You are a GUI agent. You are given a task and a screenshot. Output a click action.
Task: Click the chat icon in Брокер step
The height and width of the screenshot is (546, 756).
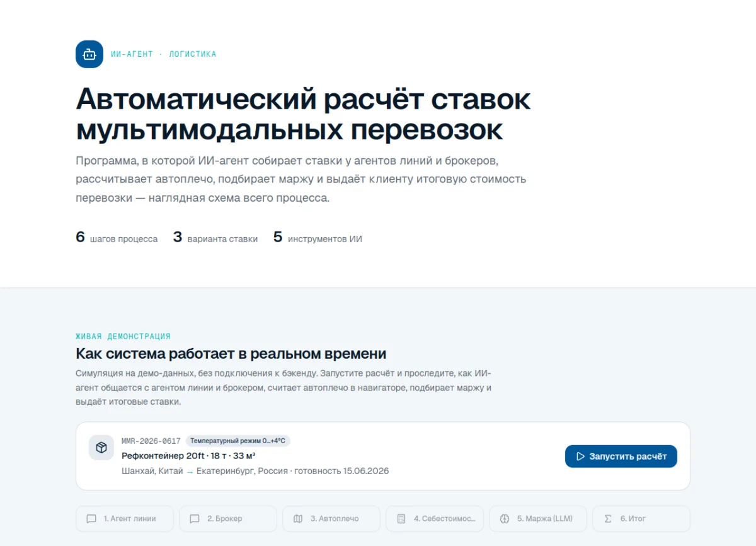[x=195, y=519]
